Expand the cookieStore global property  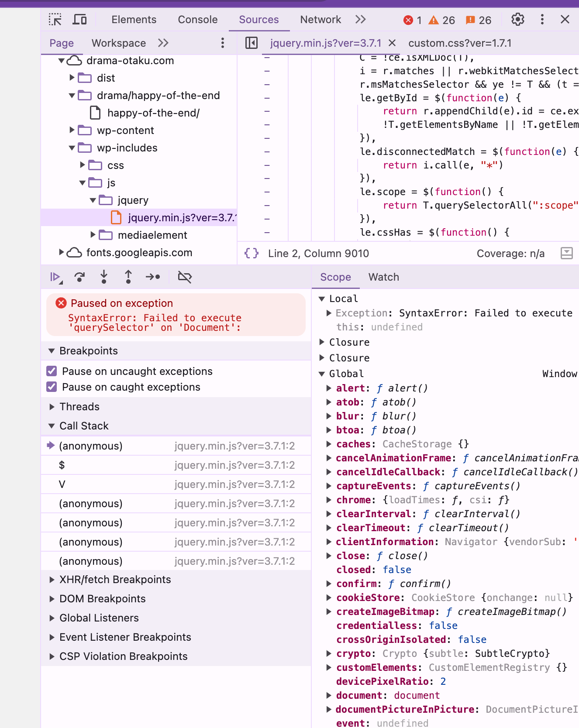[329, 598]
